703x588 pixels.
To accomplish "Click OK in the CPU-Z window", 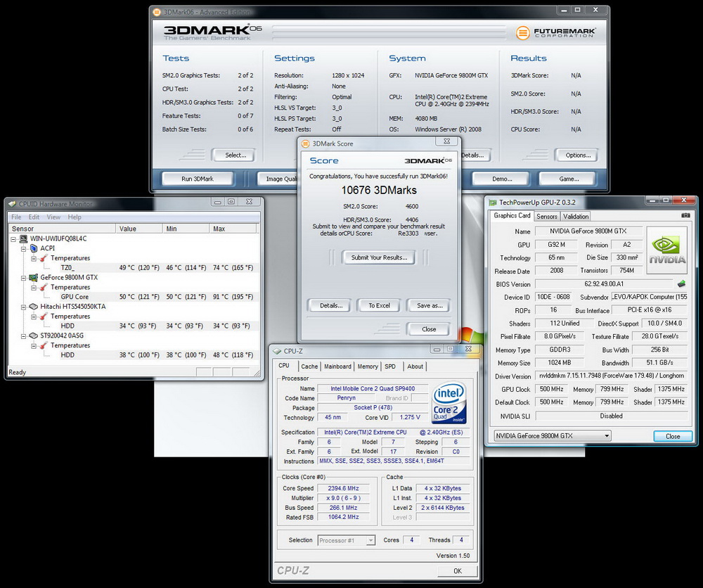I will 458,571.
